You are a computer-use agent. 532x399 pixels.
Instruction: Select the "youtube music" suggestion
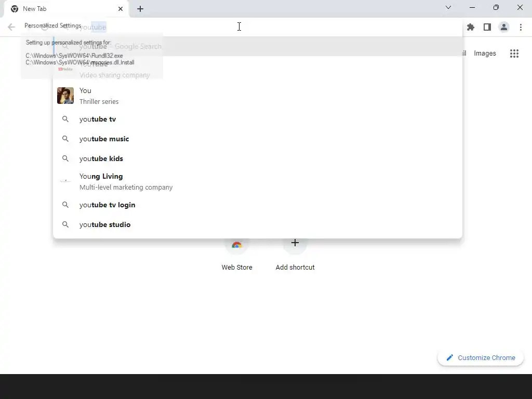pyautogui.click(x=258, y=139)
